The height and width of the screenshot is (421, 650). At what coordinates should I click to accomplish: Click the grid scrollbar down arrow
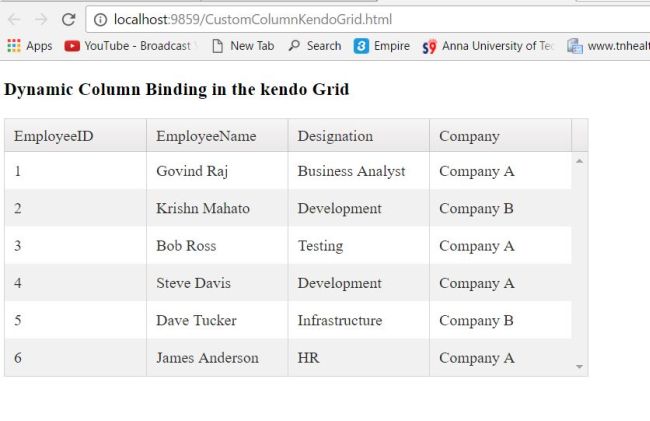pos(580,367)
